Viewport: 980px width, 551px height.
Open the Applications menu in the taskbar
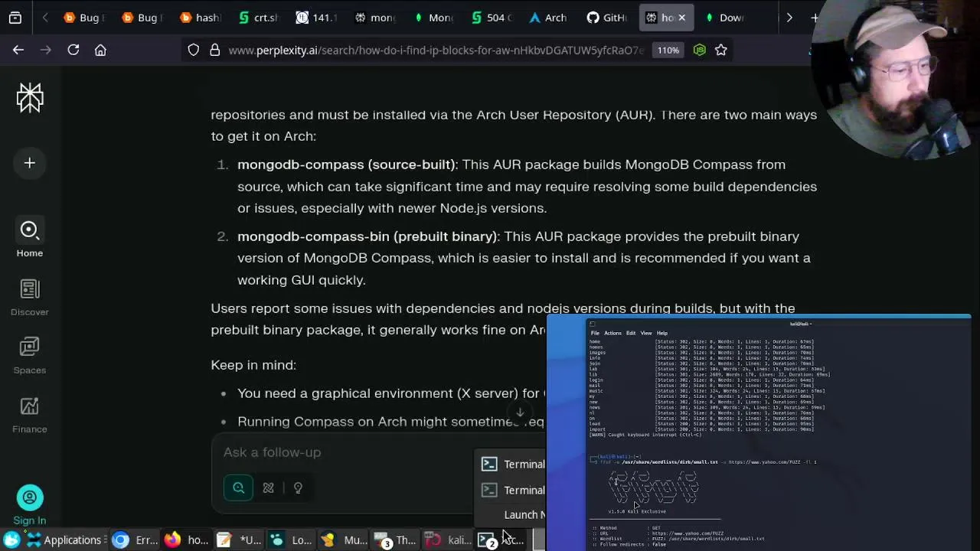[x=64, y=540]
